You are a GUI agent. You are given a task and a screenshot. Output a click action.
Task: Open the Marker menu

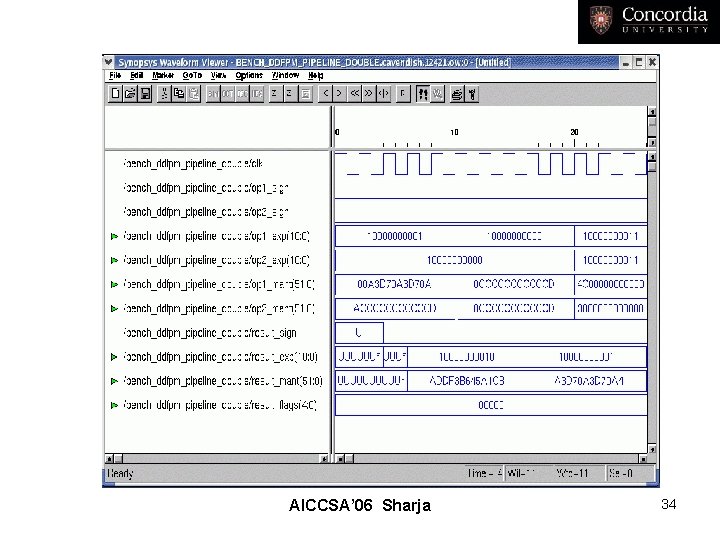pos(163,75)
